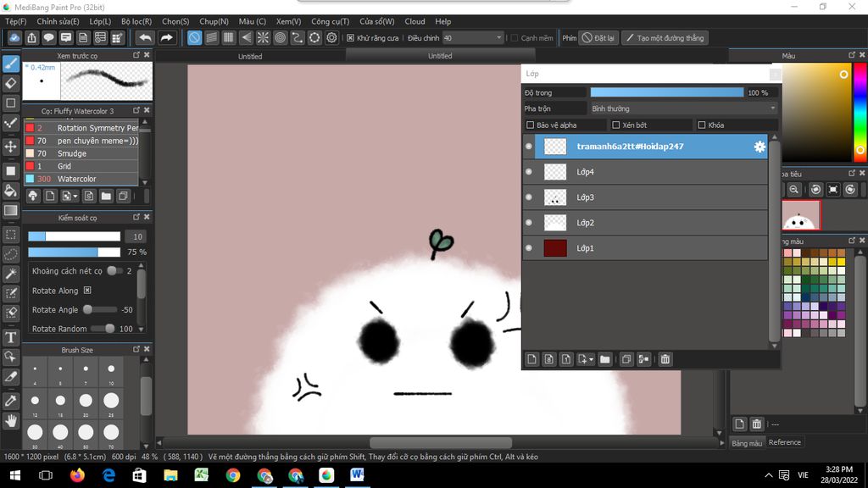Click the Redo arrow in toolbar
The height and width of the screenshot is (488, 868).
(166, 37)
